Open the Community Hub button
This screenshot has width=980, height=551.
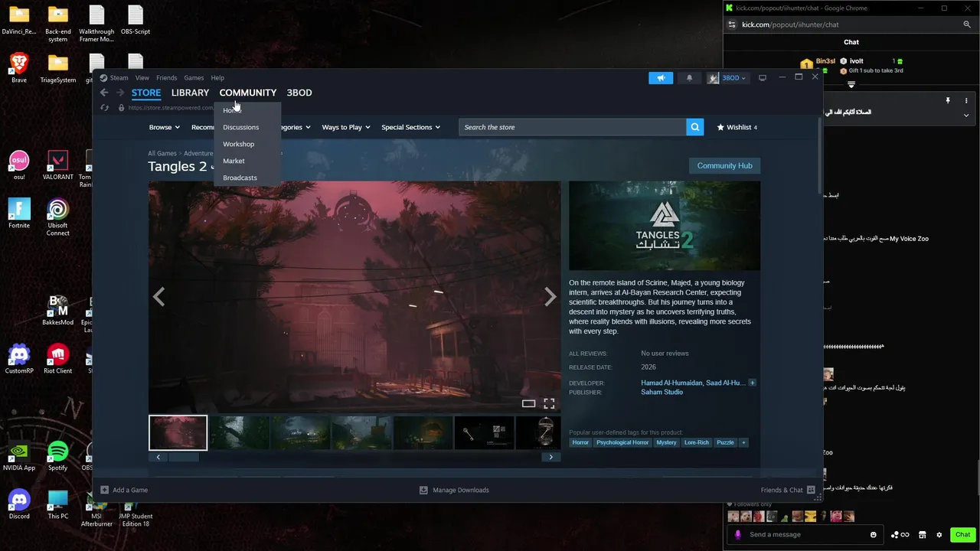click(x=724, y=165)
